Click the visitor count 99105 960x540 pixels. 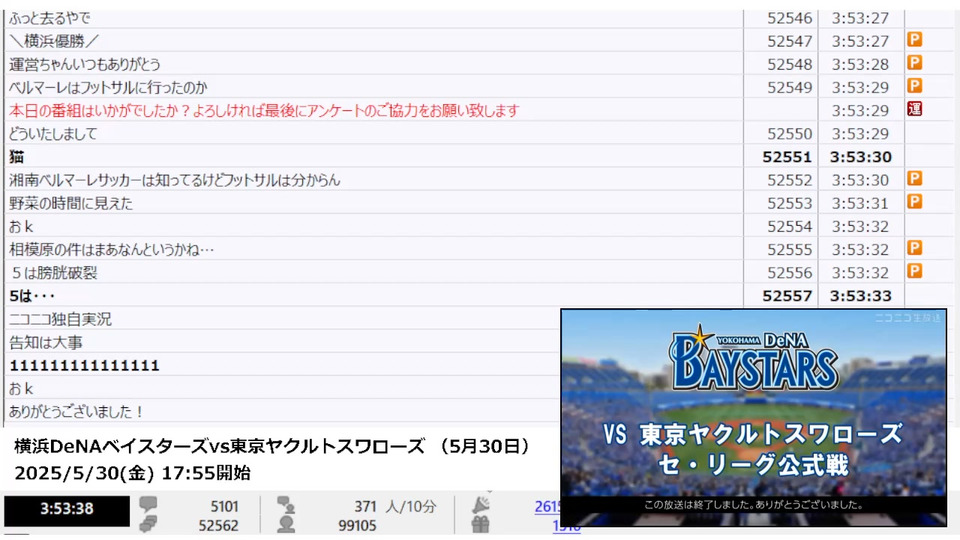pyautogui.click(x=357, y=526)
